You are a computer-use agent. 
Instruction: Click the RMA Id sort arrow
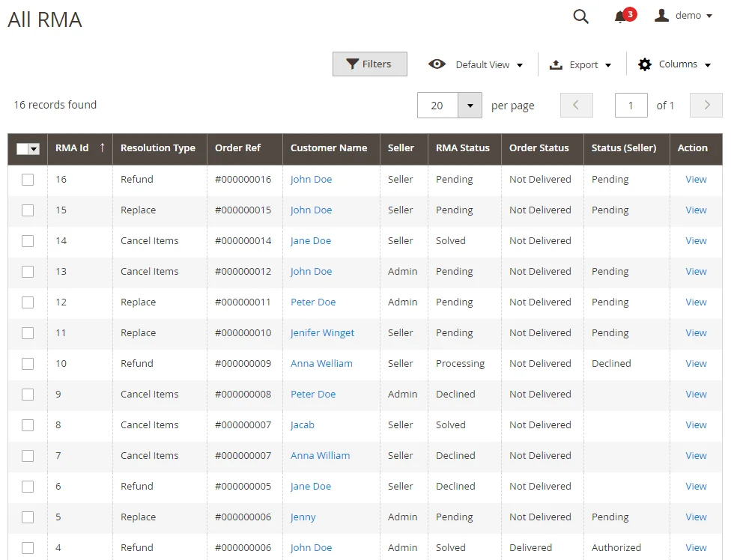[102, 147]
